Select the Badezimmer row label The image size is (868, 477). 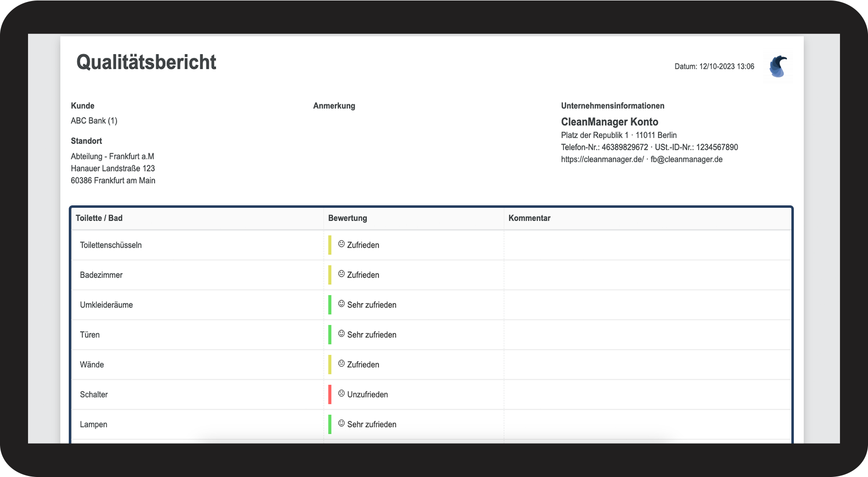(x=101, y=275)
